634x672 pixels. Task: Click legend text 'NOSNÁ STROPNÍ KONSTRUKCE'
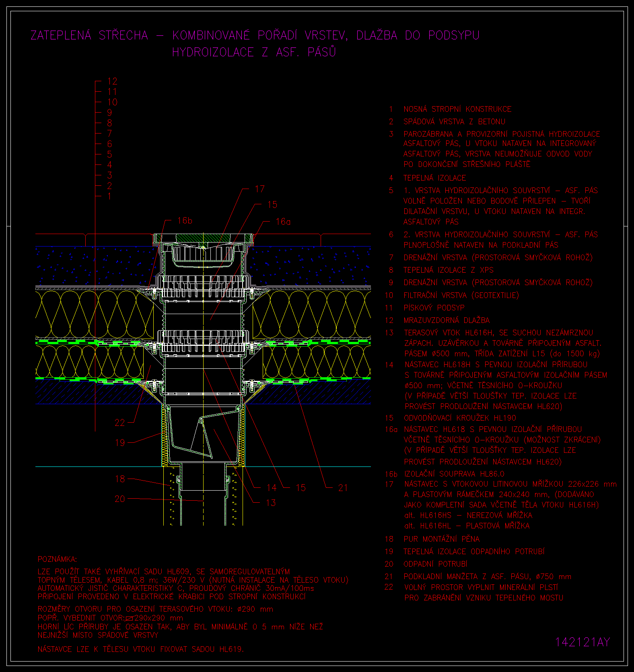[457, 109]
